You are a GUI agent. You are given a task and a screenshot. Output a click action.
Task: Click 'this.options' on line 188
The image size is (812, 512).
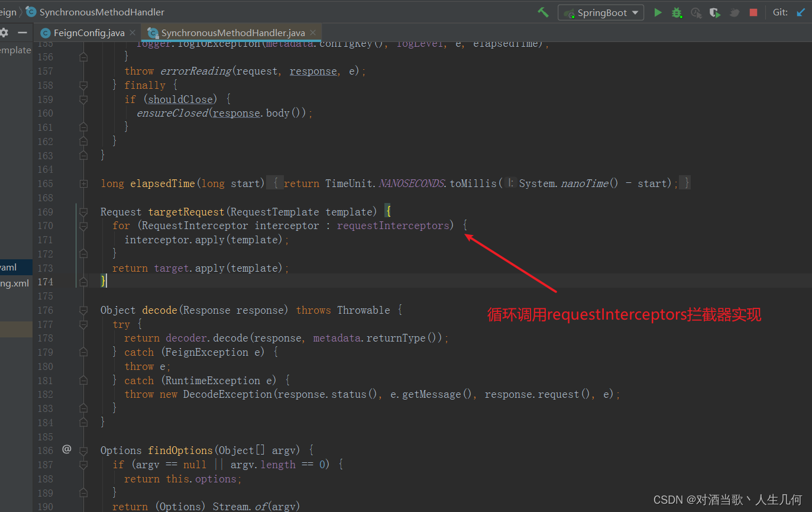click(x=201, y=479)
